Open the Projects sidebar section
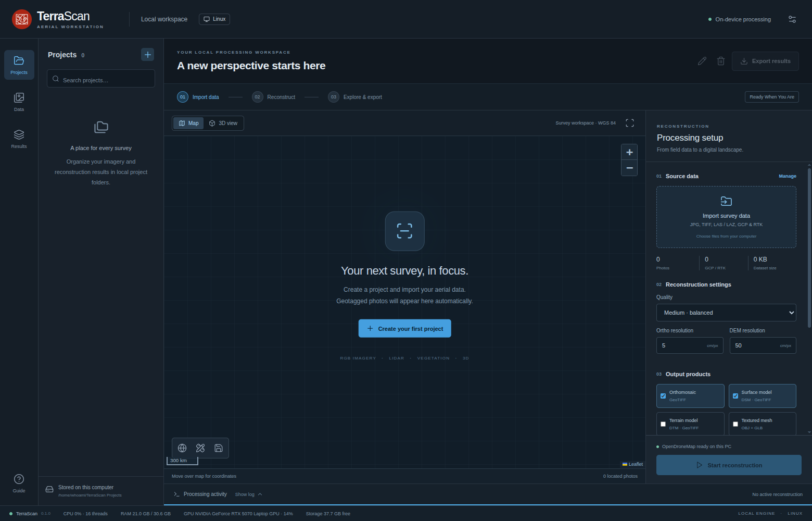The width and height of the screenshot is (812, 521). (19, 65)
